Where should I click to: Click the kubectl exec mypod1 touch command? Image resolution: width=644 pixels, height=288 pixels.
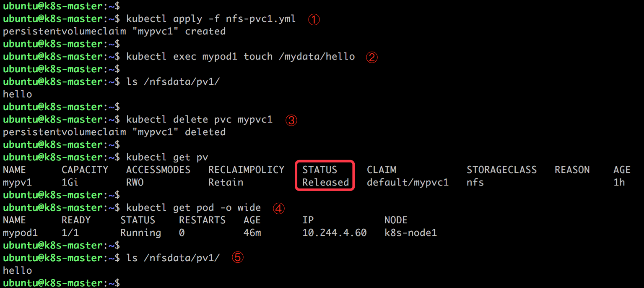(240, 56)
